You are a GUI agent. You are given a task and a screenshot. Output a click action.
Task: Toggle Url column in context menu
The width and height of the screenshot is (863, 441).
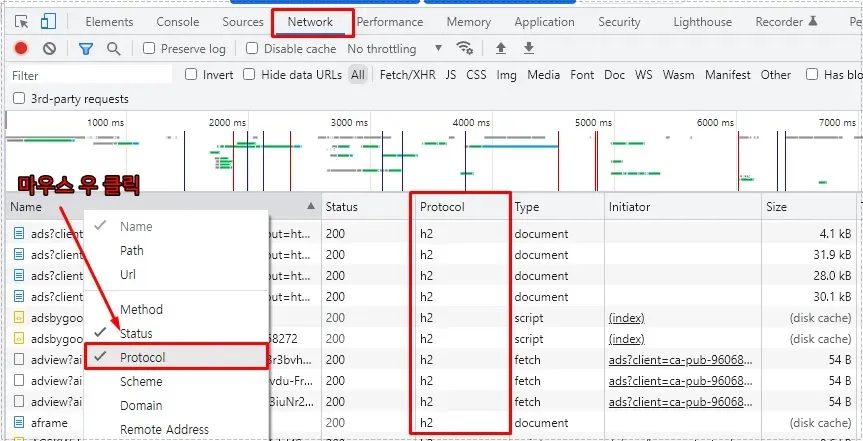tap(176, 274)
